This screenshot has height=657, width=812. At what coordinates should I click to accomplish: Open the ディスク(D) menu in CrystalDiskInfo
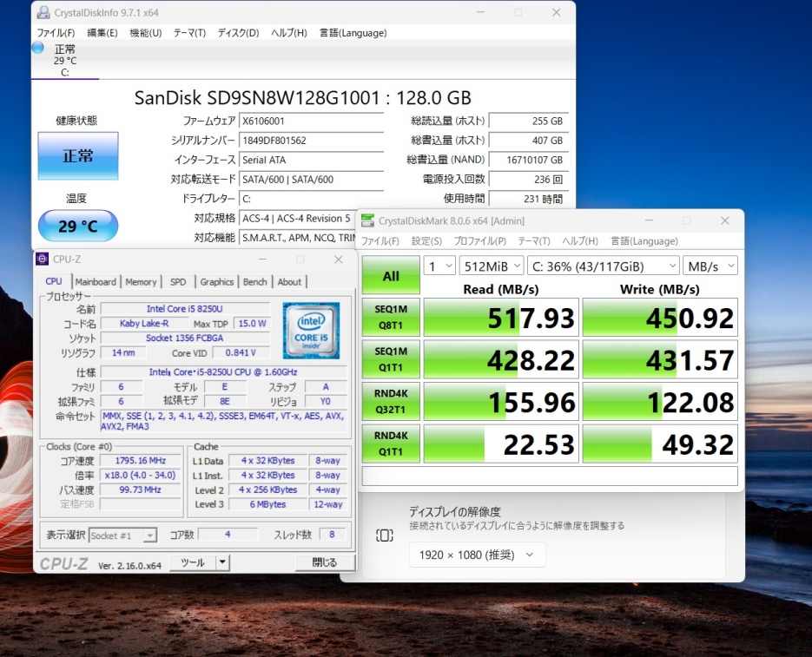(237, 33)
